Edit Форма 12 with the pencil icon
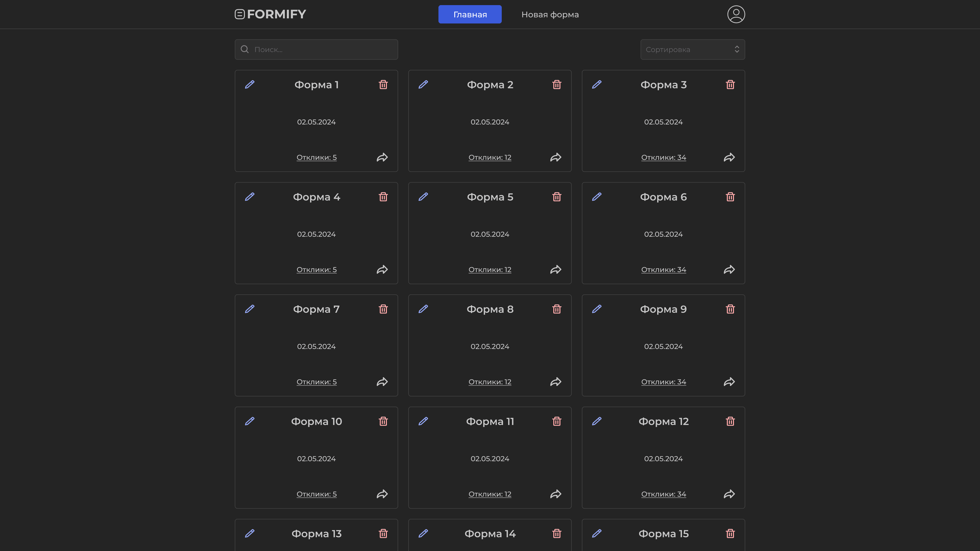Viewport: 980px width, 551px height. pyautogui.click(x=596, y=421)
